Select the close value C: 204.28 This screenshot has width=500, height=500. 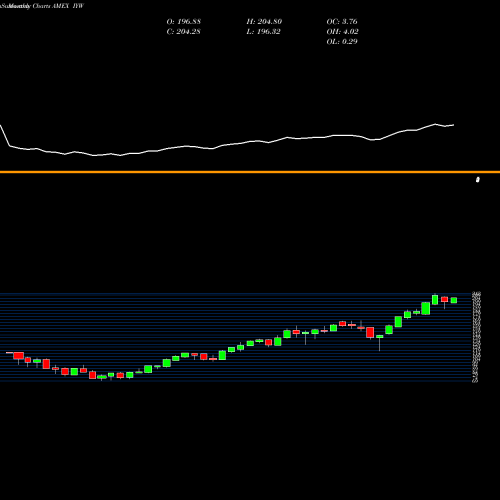click(184, 32)
